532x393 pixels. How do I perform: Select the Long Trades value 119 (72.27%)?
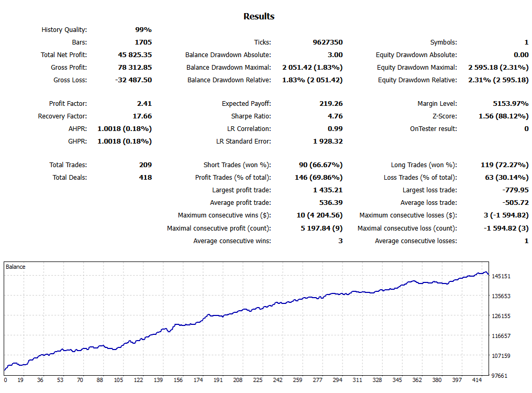505,165
